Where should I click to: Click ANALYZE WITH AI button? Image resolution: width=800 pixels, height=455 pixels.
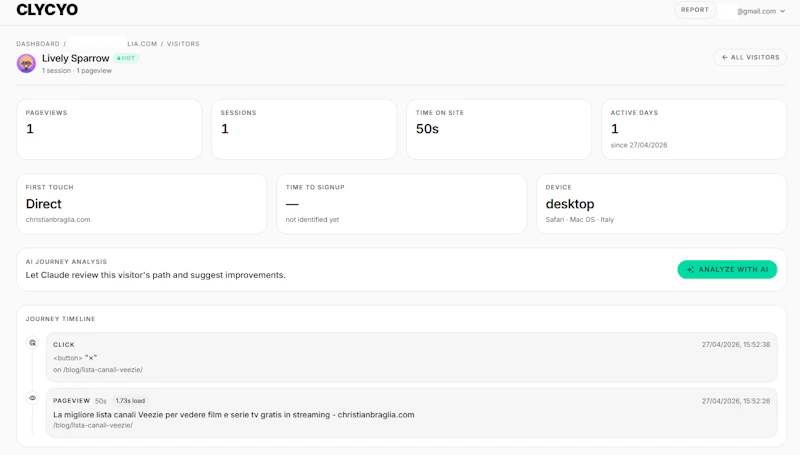click(727, 269)
